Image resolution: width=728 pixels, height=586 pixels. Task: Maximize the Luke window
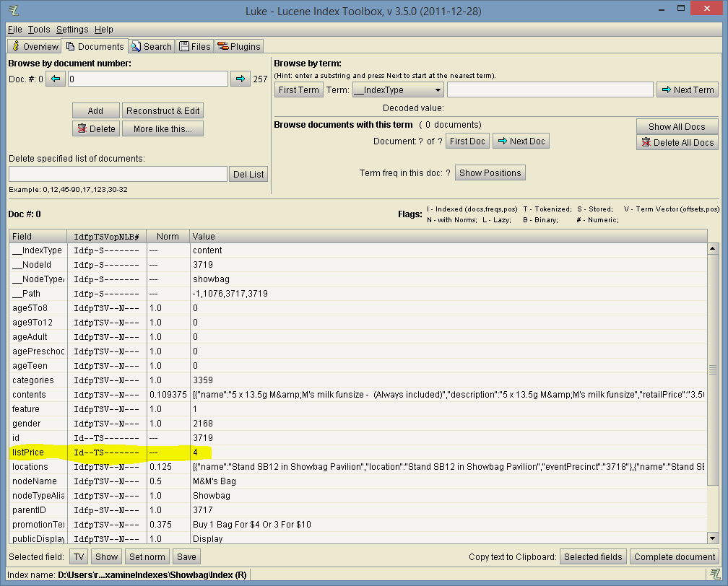coord(681,9)
